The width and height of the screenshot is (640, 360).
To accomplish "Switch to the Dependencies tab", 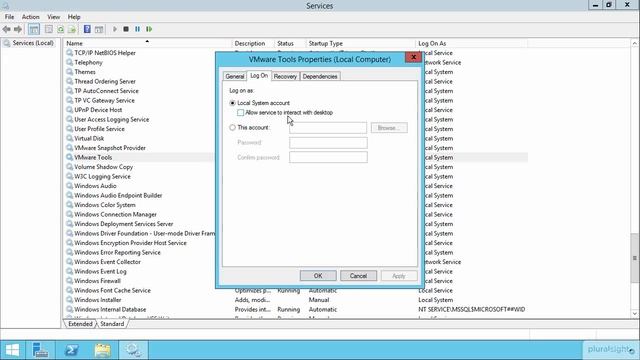I will point(320,76).
